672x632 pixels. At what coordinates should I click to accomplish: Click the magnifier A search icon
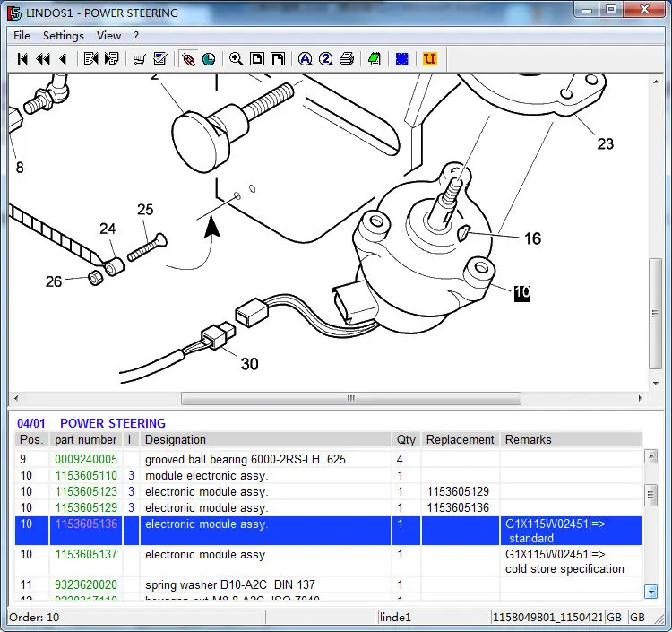pos(306,59)
